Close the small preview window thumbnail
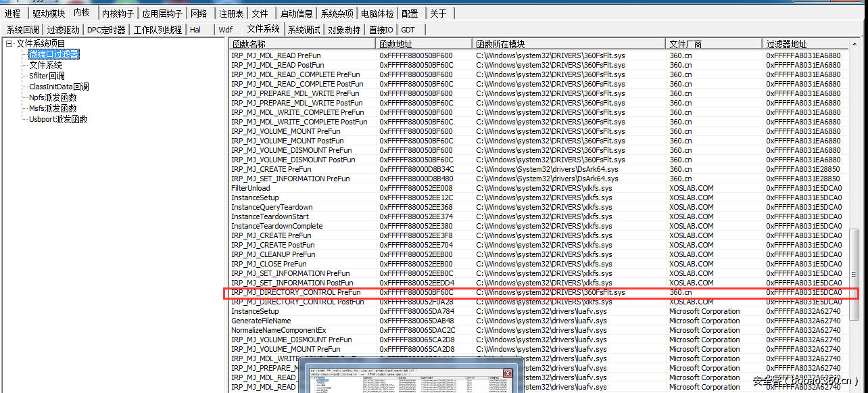 pyautogui.click(x=507, y=373)
